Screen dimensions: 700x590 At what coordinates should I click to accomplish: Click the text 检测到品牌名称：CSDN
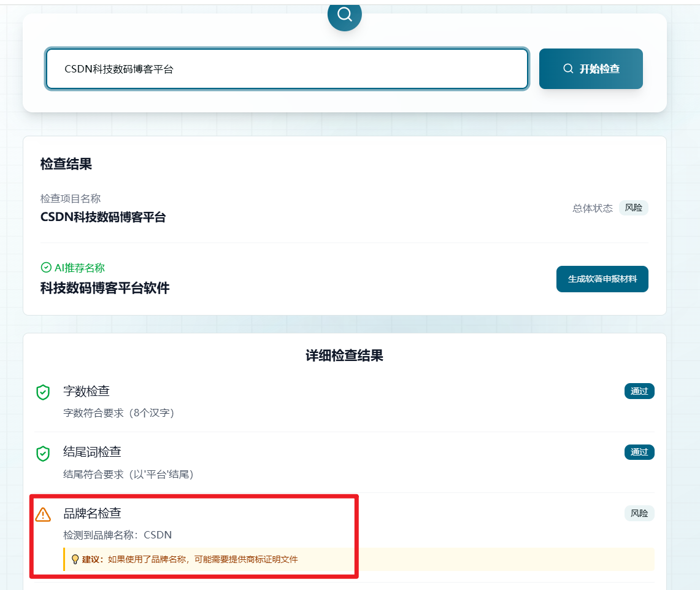[x=117, y=535]
